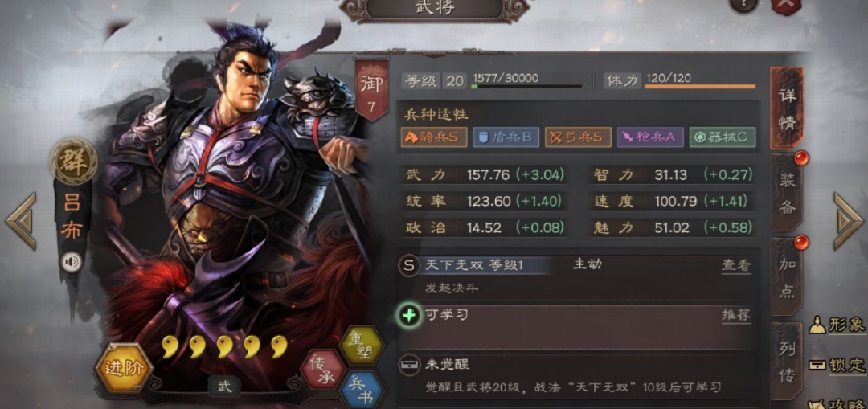Mute the general's voice speaker icon
The width and height of the screenshot is (868, 409).
pos(71,261)
